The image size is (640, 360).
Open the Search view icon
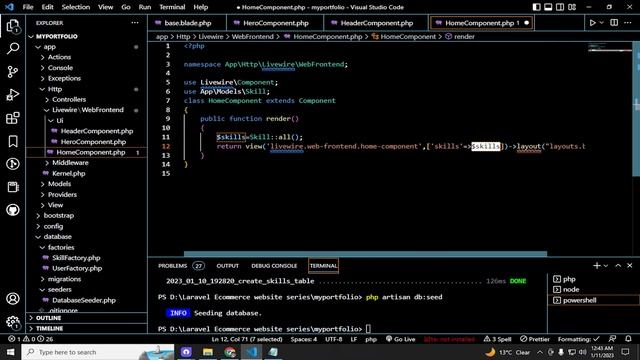pos(13,48)
